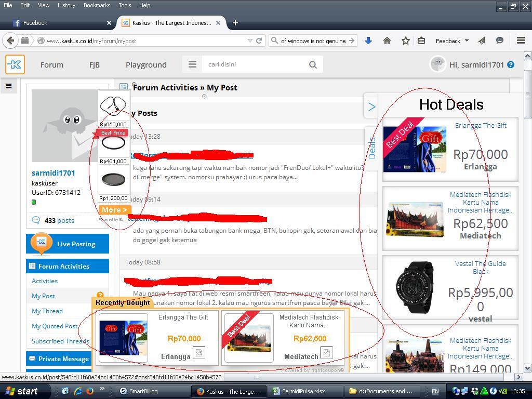
Task: Expand Hot Deals panel arrow
Action: tap(372, 107)
